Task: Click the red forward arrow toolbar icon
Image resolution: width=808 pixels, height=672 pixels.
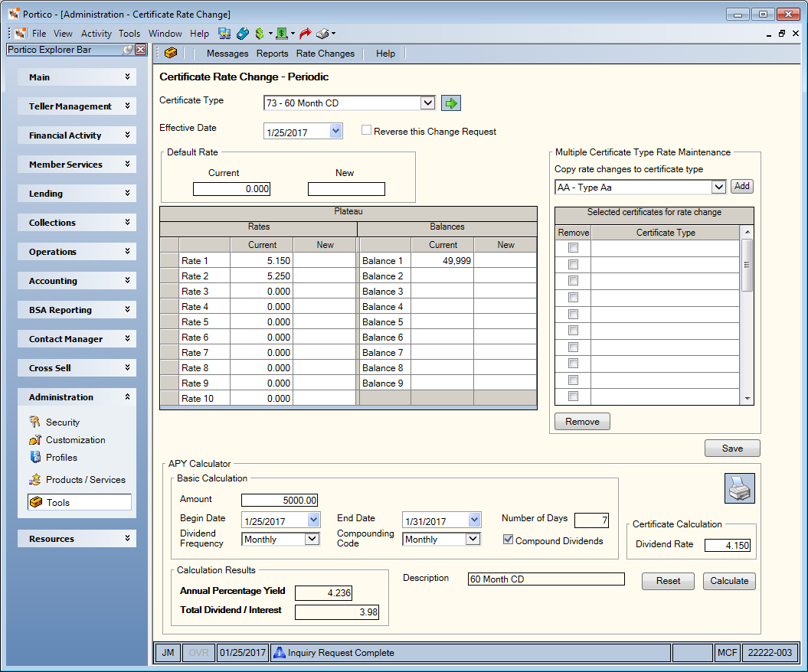Action: [x=305, y=34]
